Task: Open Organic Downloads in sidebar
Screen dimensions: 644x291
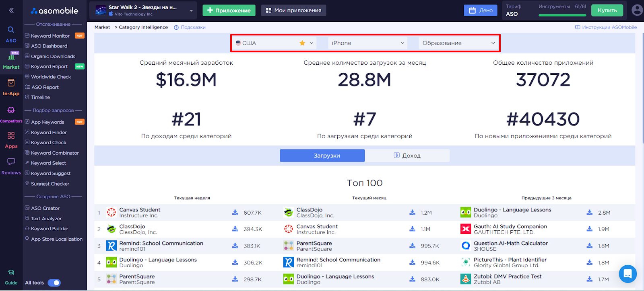Action: pos(53,56)
